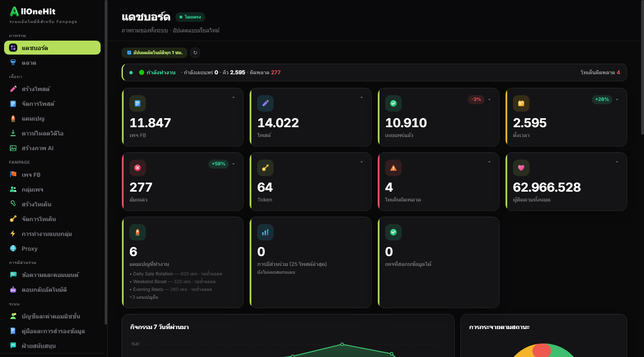This screenshot has height=357, width=644.
Task: Click the heart icon on followers card
Action: click(521, 168)
